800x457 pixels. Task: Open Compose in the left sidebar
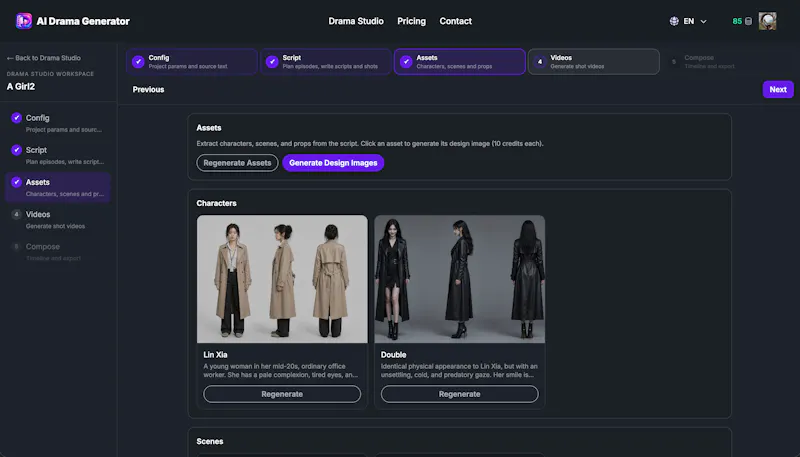(58, 251)
